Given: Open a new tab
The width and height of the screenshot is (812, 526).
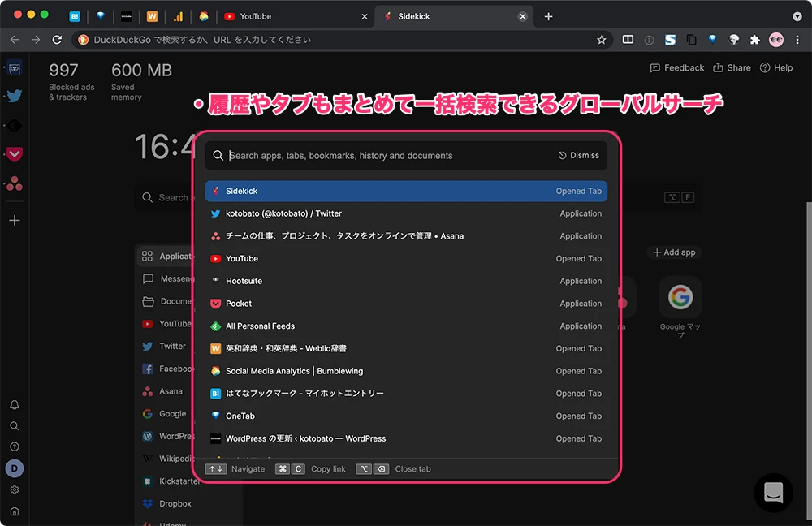Looking at the screenshot, I should click(x=548, y=16).
